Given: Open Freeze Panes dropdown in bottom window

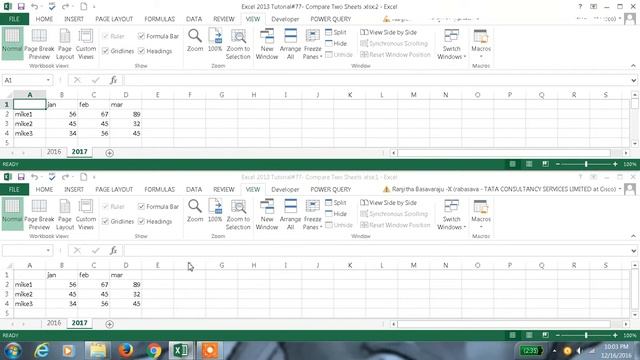Looking at the screenshot, I should pos(312,214).
